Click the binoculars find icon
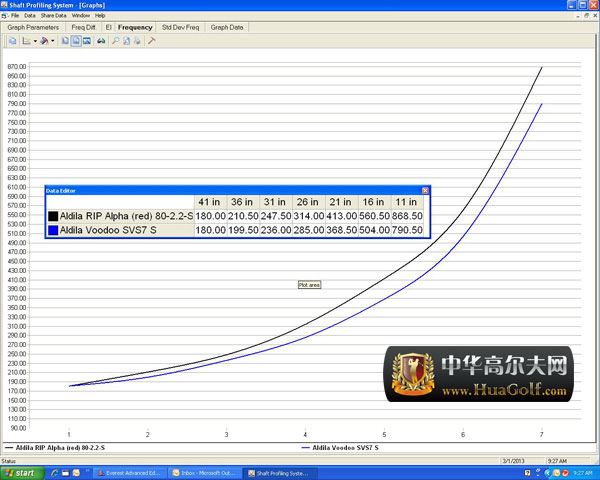This screenshot has height=480, width=600. pos(101,41)
